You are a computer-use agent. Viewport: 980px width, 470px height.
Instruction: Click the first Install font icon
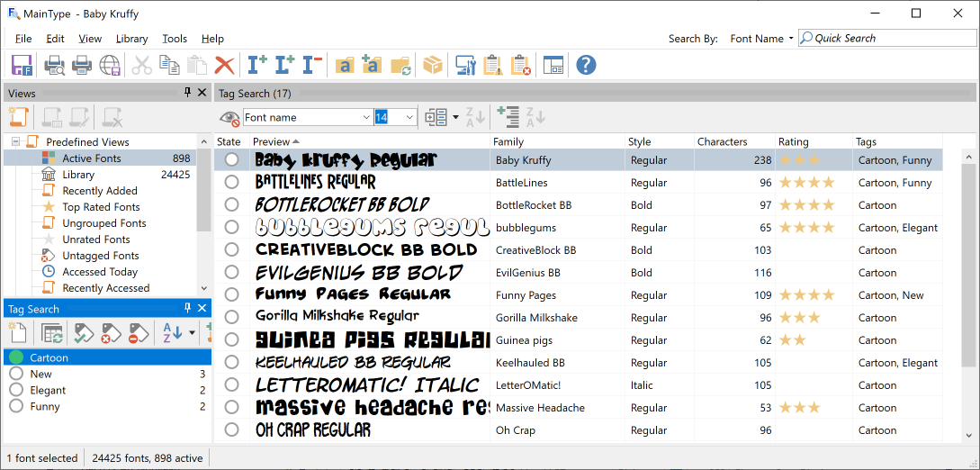256,65
